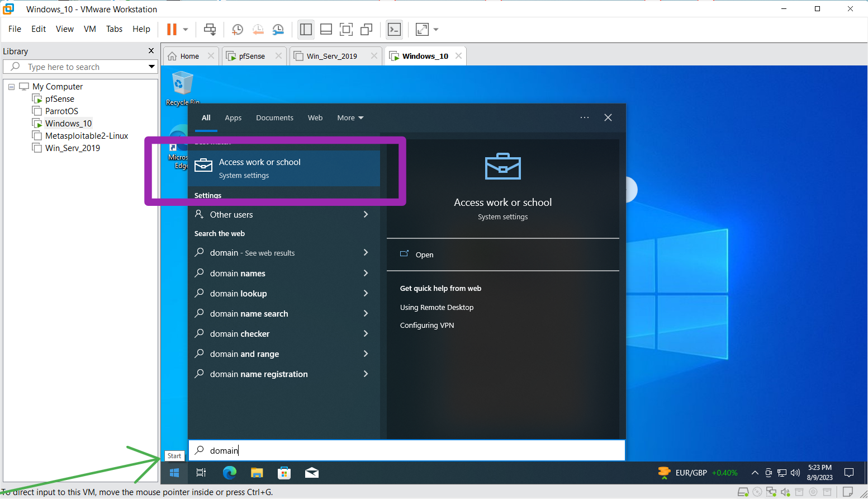Screen dimensions: 868x499
Task: Expand the 'domain checker' suggestion chevron
Action: [x=366, y=333]
